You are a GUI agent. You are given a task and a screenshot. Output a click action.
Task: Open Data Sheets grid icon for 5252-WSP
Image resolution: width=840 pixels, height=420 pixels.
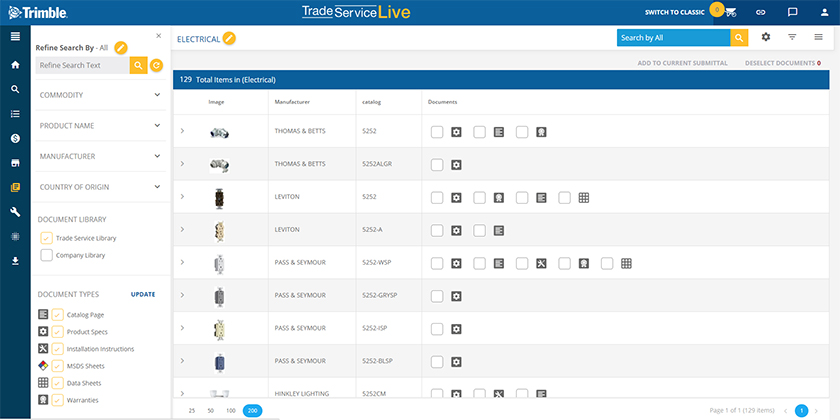point(626,263)
